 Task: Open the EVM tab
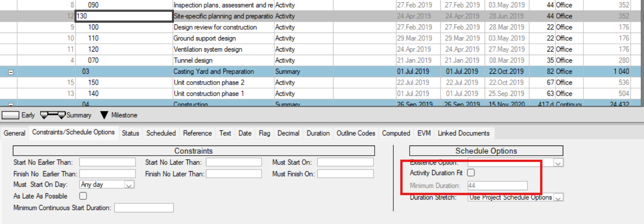tap(424, 133)
